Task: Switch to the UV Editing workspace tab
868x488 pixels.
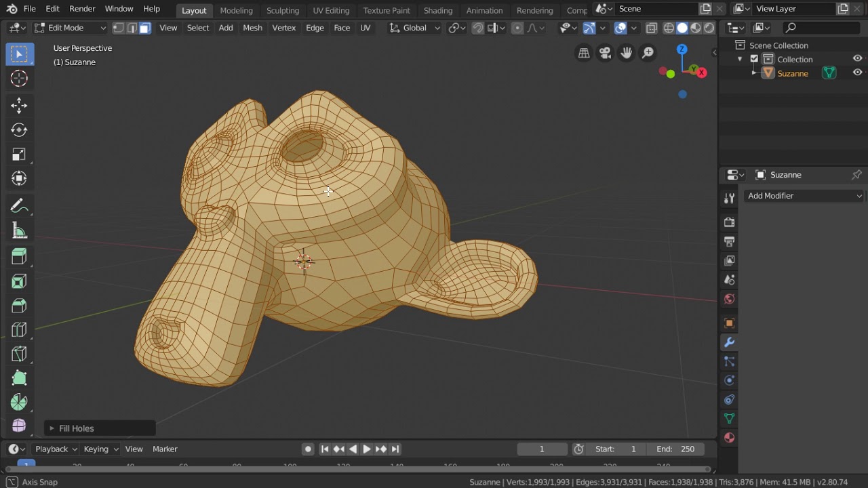Action: pyautogui.click(x=331, y=10)
